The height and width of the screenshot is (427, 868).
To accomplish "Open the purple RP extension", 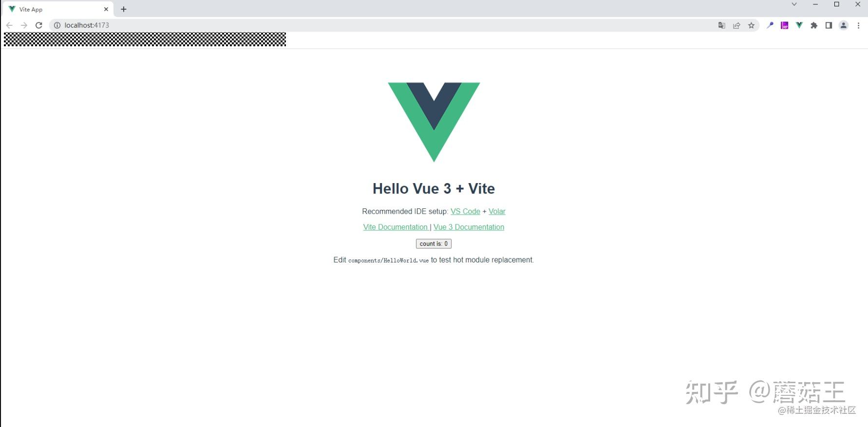I will (785, 25).
